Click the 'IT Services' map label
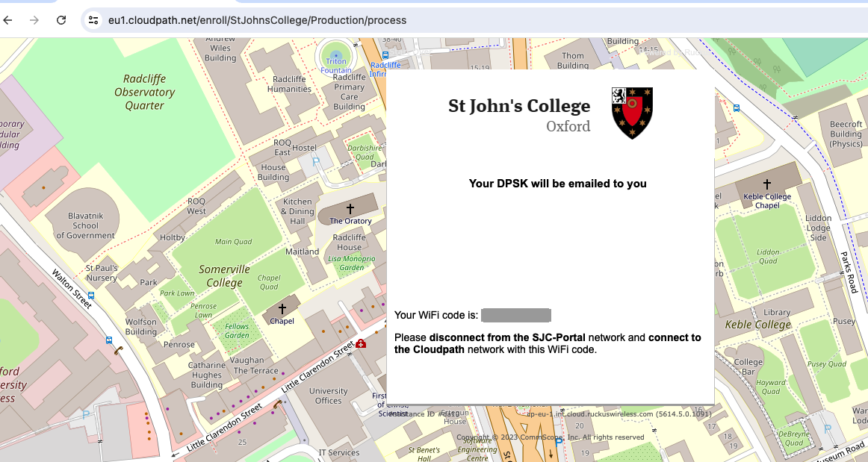Viewport: 868px width, 462px height. tap(339, 452)
